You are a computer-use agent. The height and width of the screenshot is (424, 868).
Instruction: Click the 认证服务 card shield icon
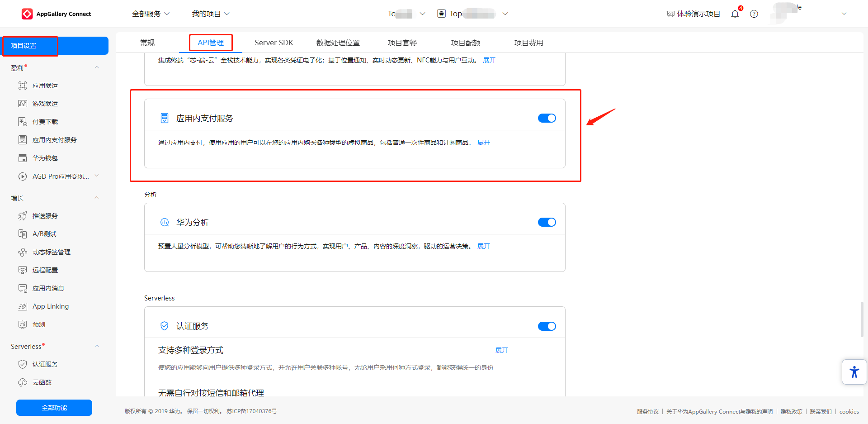coord(165,326)
